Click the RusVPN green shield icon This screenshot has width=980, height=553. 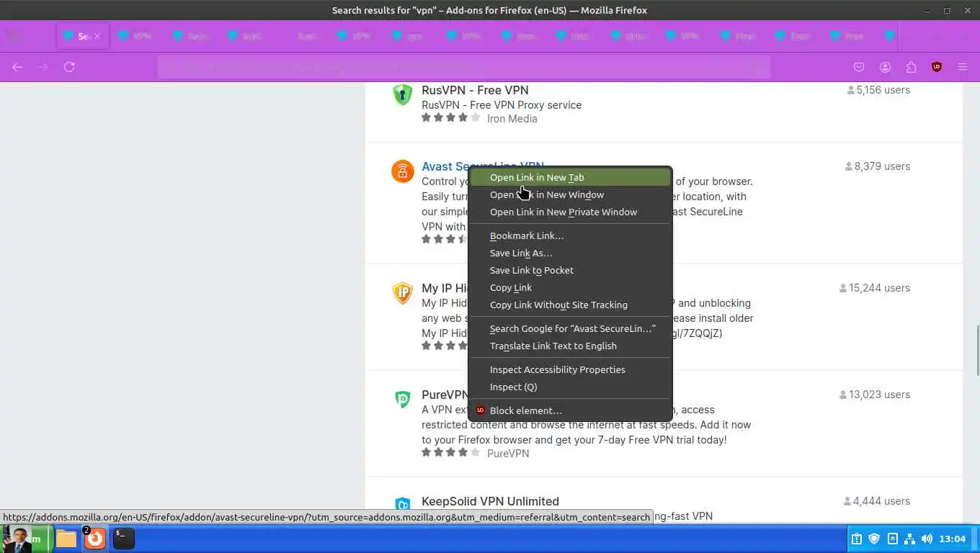[403, 95]
